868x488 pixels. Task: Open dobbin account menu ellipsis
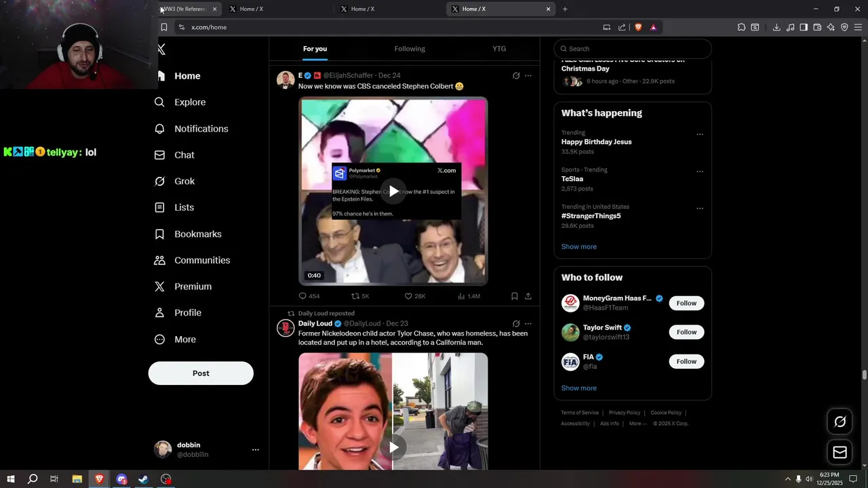tap(256, 449)
